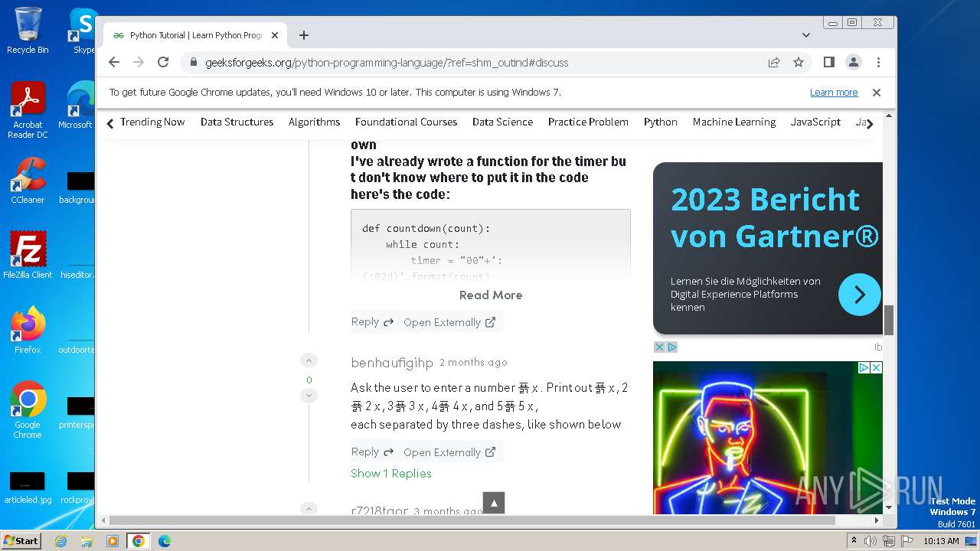Open a new tab with plus button

304,35
